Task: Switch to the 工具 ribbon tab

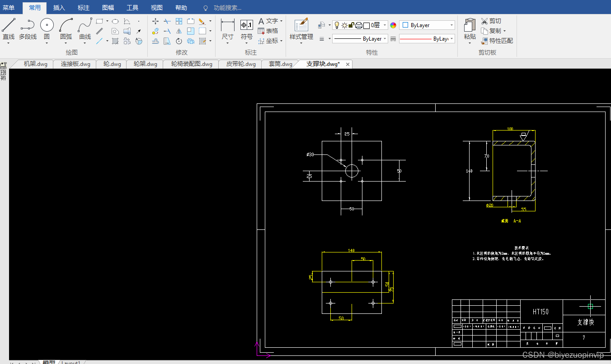Action: click(132, 8)
